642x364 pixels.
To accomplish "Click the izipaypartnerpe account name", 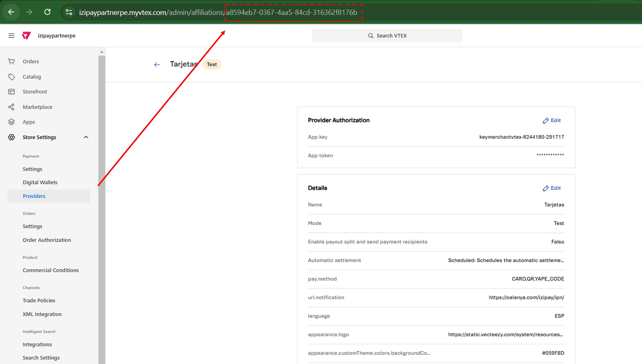I will pos(56,35).
